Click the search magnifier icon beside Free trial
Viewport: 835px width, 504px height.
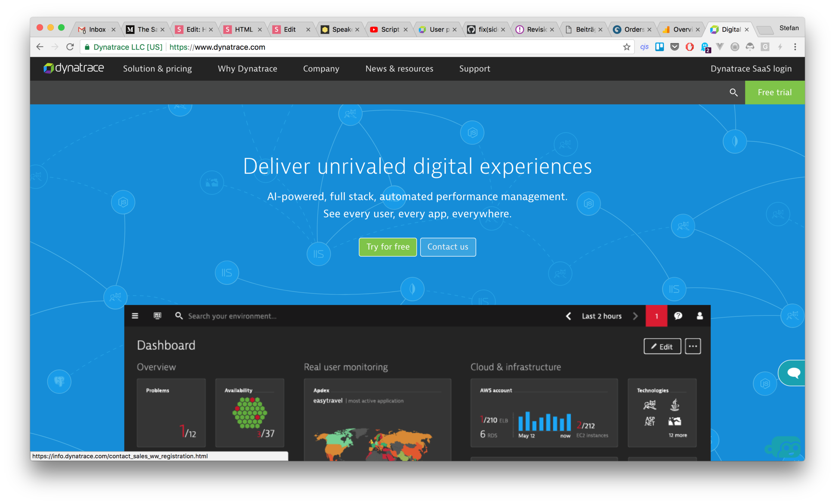pyautogui.click(x=733, y=92)
